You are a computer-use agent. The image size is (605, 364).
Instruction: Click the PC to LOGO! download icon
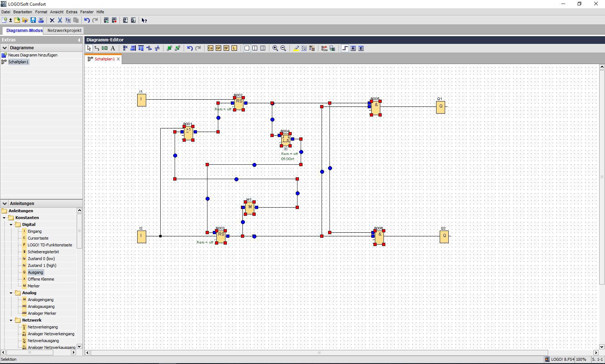pyautogui.click(x=125, y=21)
